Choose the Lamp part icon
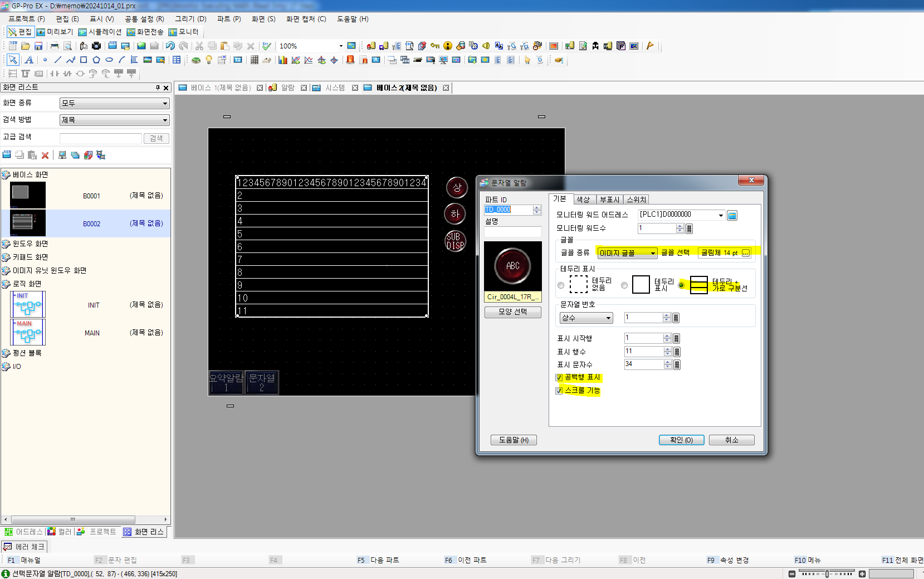This screenshot has height=579, width=924. (209, 60)
